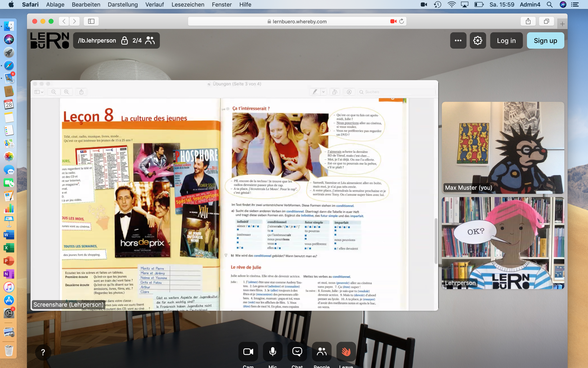Viewport: 588px width, 368px height.
Task: Open Excel in Dock
Action: point(9,248)
